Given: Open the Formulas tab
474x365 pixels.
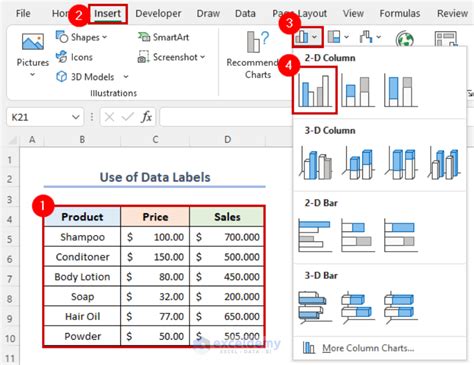Looking at the screenshot, I should (400, 13).
